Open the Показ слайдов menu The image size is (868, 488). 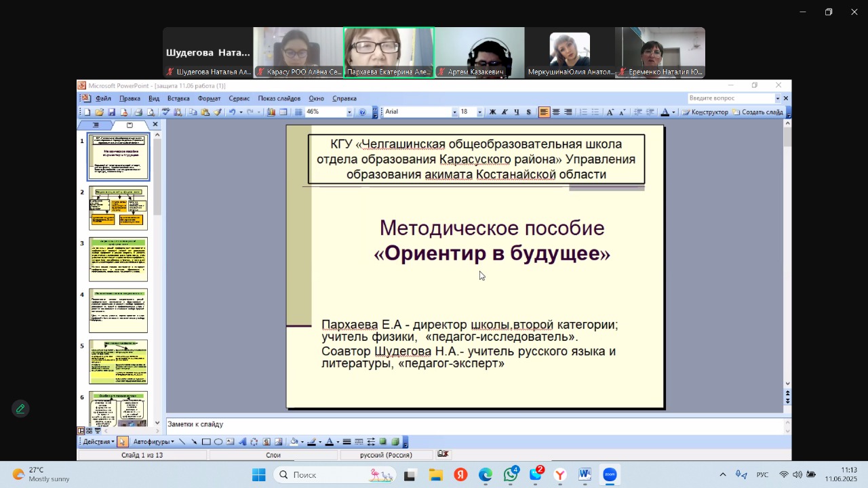coord(279,98)
